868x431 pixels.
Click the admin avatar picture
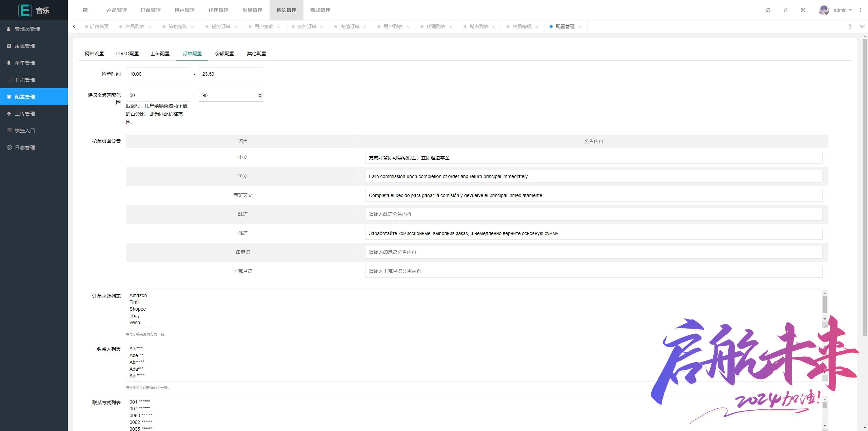(x=824, y=10)
